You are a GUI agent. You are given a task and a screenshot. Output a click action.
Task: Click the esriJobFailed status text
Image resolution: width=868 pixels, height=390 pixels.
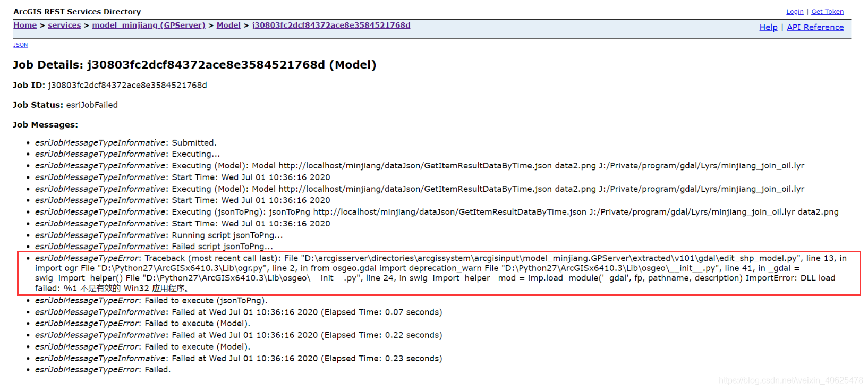[92, 105]
